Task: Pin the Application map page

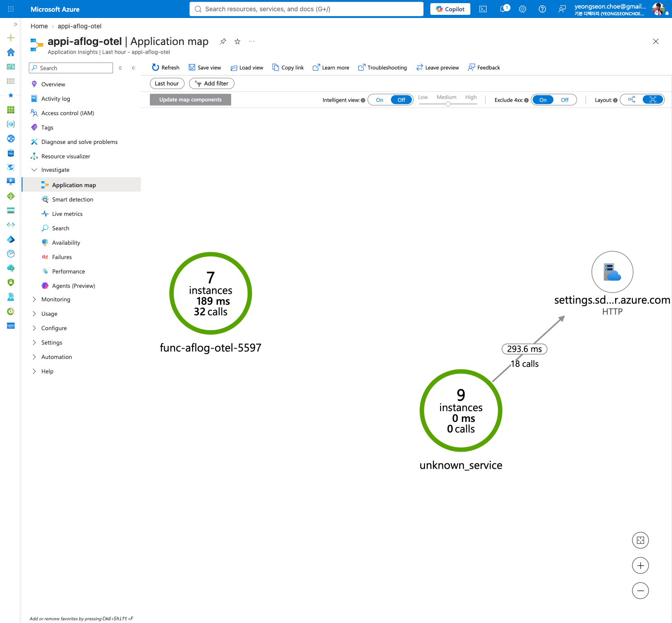Action: 223,41
